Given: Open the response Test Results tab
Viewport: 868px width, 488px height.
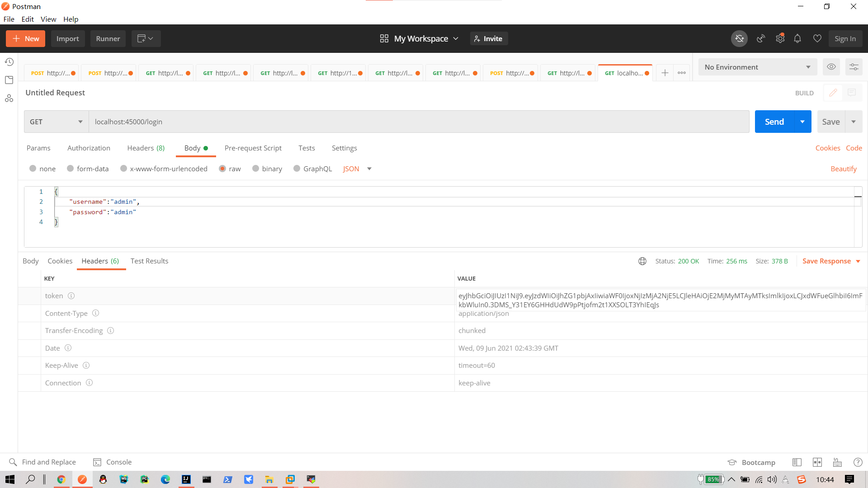Looking at the screenshot, I should click(149, 261).
